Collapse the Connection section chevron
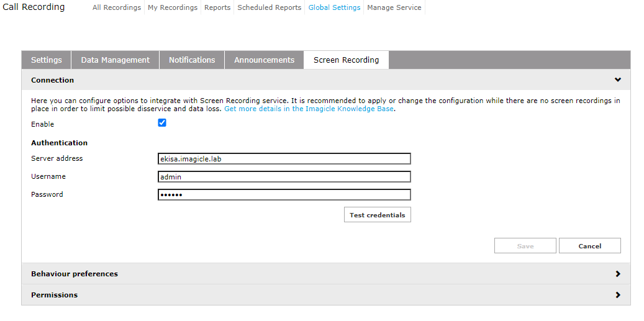This screenshot has width=644, height=321. point(617,80)
